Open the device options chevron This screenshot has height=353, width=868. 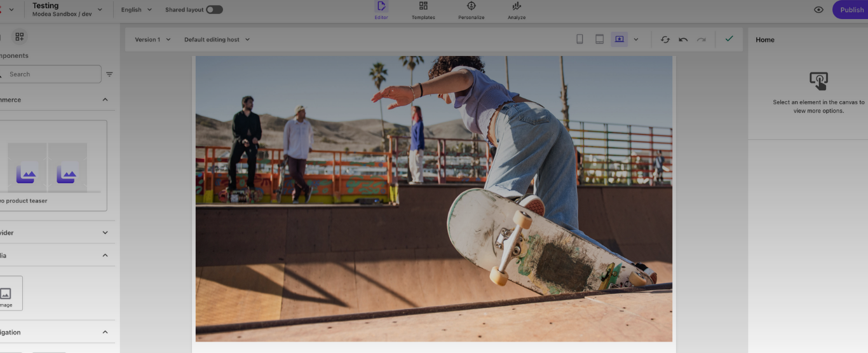636,39
